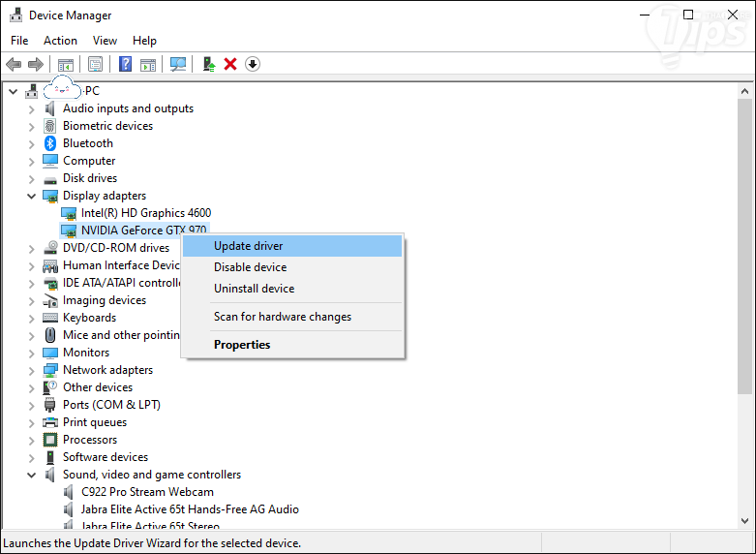Viewport: 756px width, 554px height.
Task: Open the Help menu
Action: [144, 41]
